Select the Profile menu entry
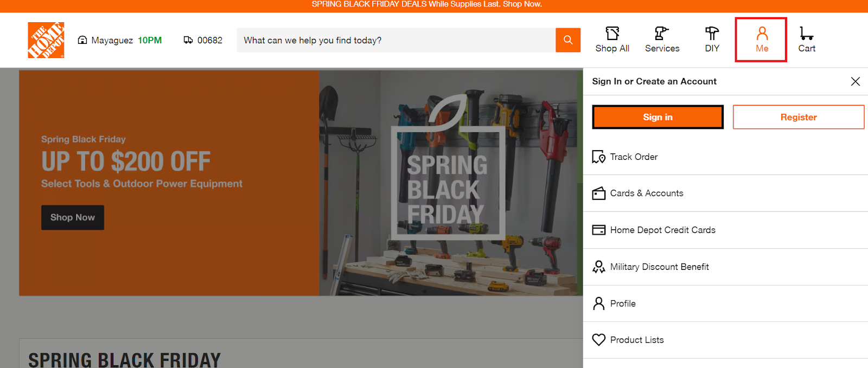The image size is (868, 368). pos(623,304)
